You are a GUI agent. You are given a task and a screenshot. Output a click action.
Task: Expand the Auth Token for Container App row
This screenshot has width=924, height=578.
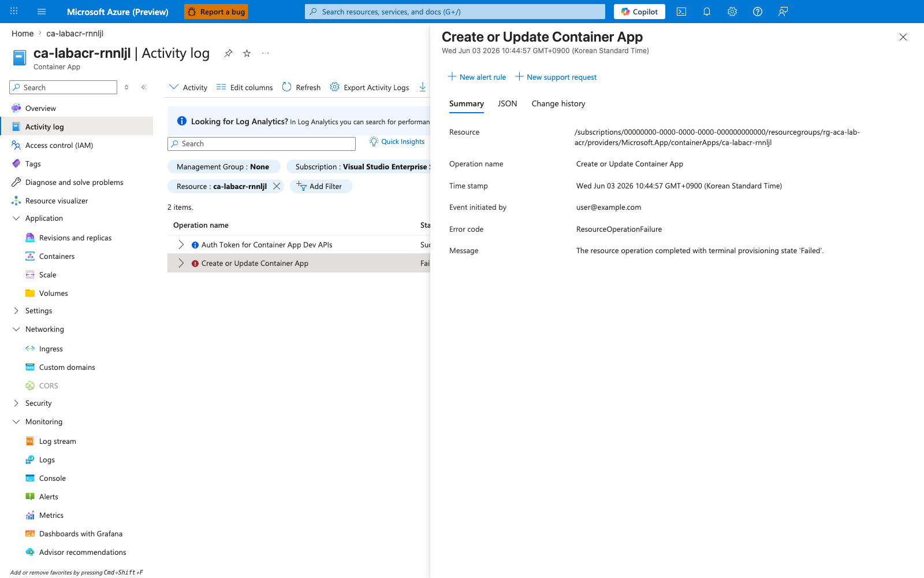click(x=181, y=244)
